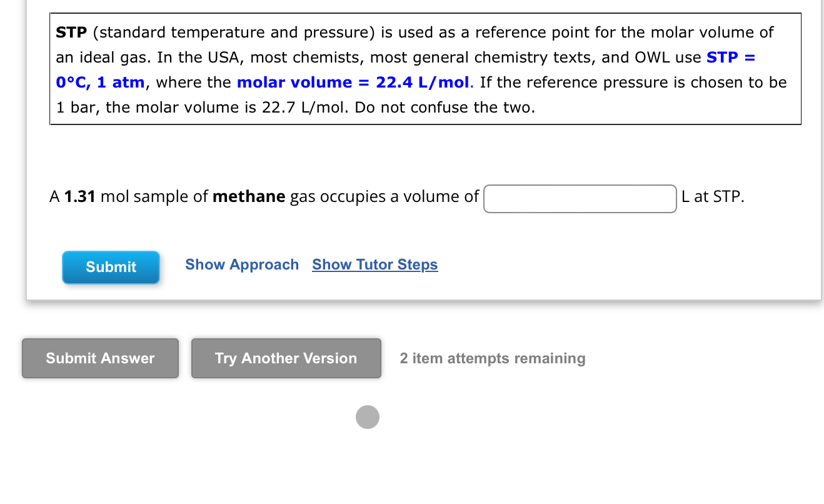Click the 'molar volume = 22.4 L/mol' text
This screenshot has width=824, height=504.
pyautogui.click(x=352, y=82)
